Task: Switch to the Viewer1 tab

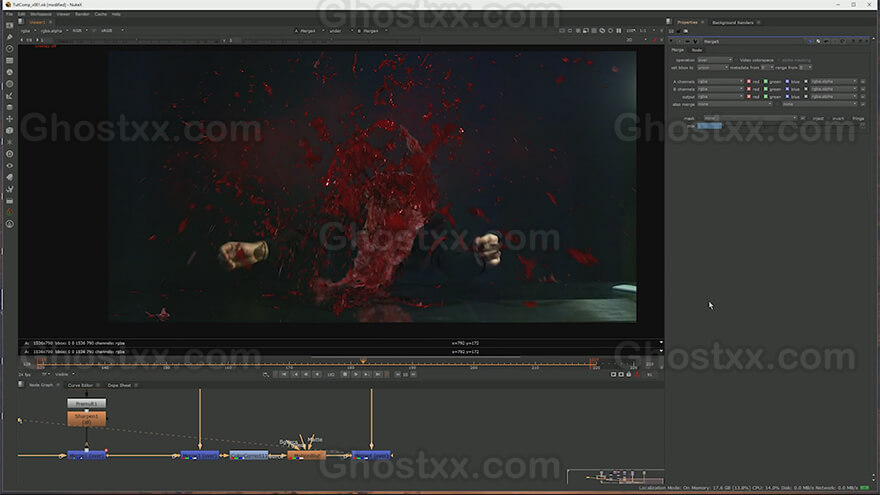Action: (37, 22)
